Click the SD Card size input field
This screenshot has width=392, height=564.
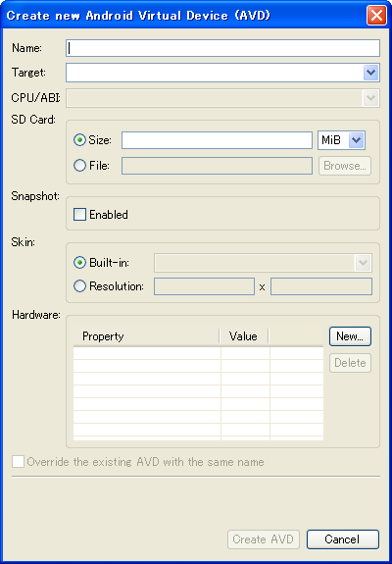[x=217, y=140]
